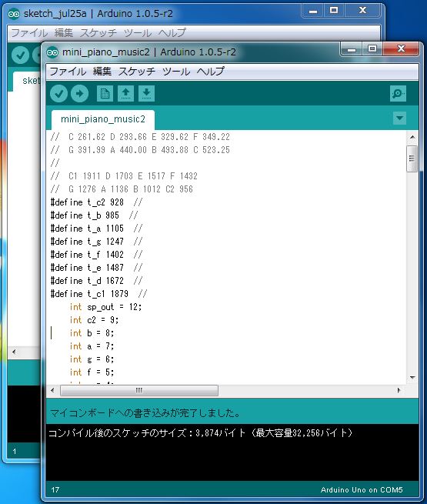The image size is (427, 504).
Task: Minimize the sketch_jul25a window
Action: pyautogui.click(x=313, y=12)
